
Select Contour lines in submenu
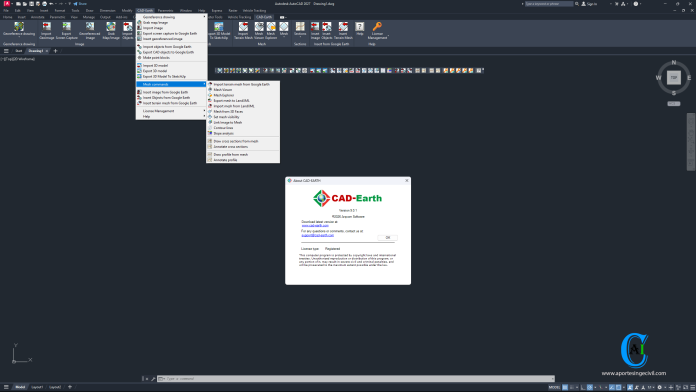tap(243, 128)
